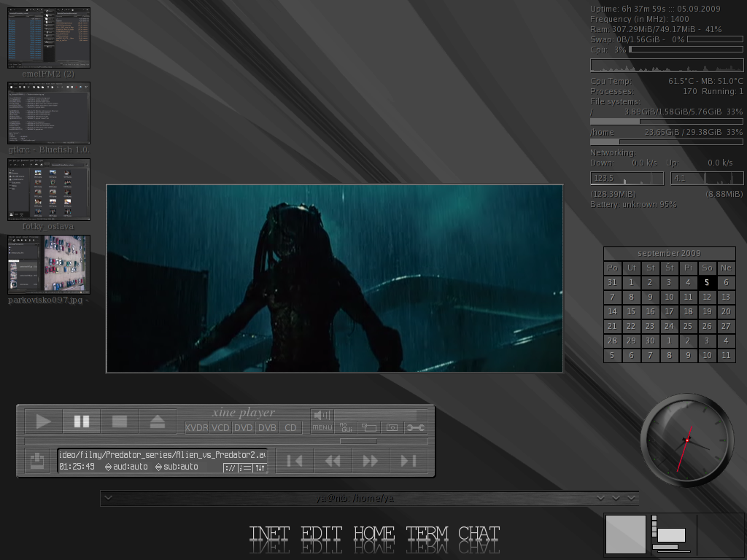This screenshot has height=560, width=747.
Task: Select XVDR input source in xine
Action: 196,427
